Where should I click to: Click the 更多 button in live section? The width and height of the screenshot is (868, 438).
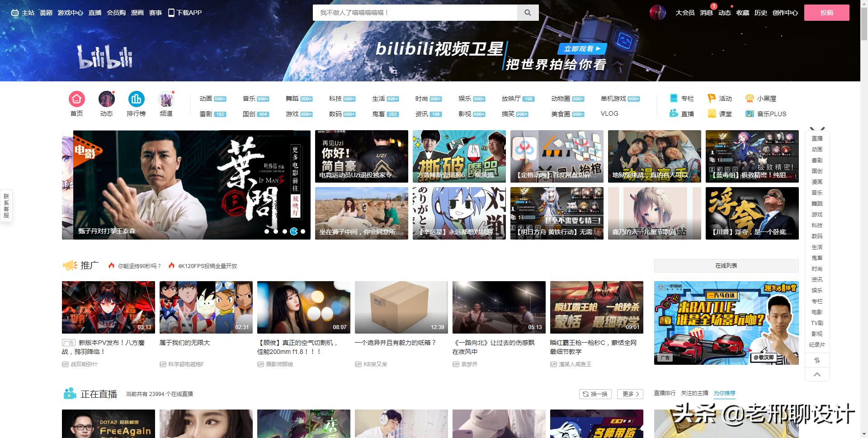pos(631,394)
